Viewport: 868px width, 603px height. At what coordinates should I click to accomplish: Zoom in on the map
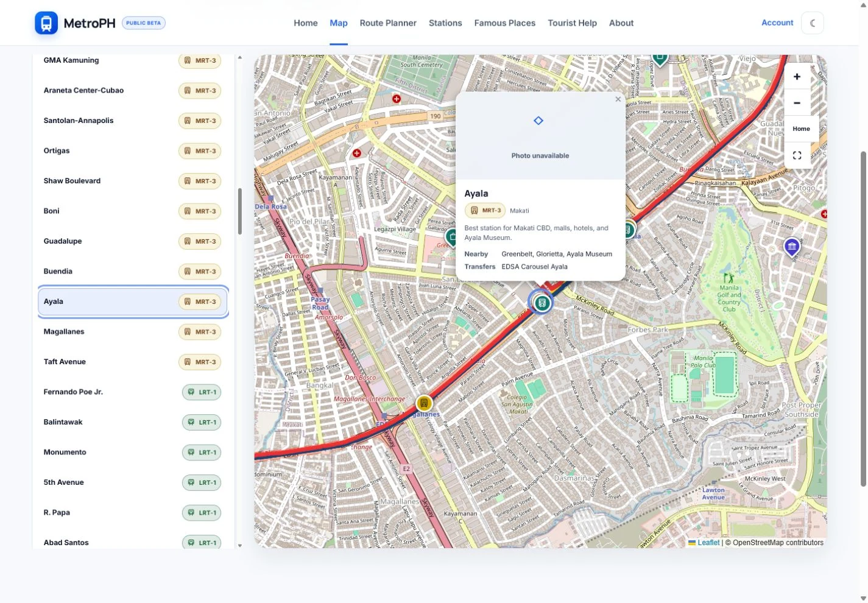797,77
